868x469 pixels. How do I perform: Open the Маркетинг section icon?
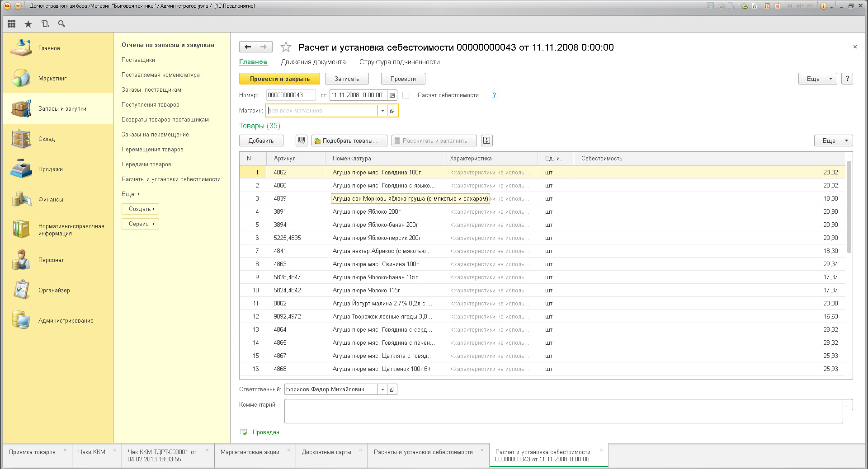point(21,78)
